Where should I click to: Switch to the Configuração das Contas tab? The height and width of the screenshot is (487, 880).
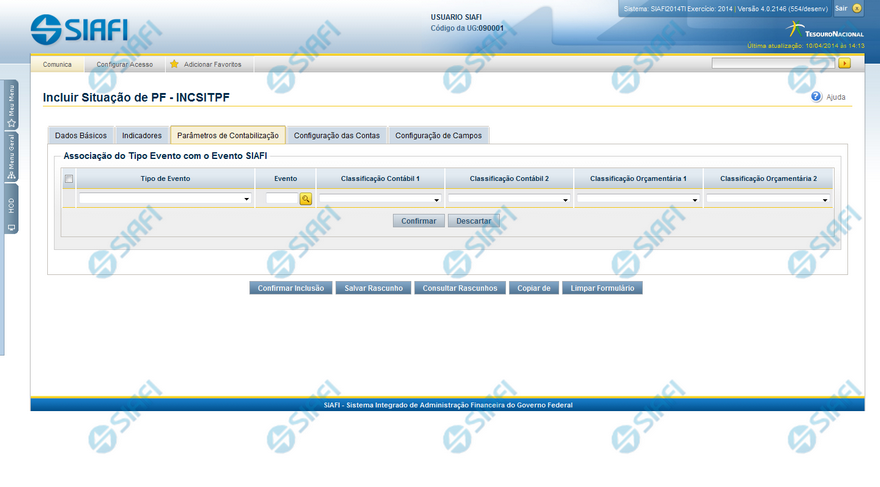pyautogui.click(x=337, y=135)
